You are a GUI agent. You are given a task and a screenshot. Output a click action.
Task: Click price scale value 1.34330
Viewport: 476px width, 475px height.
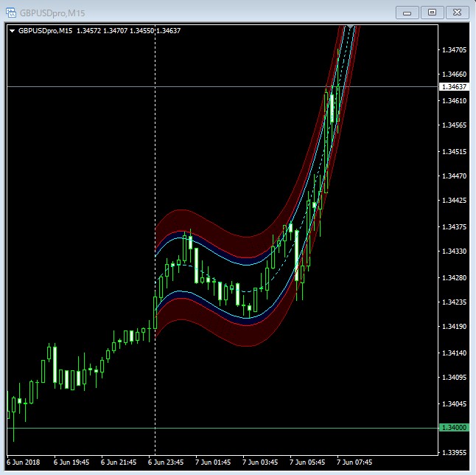coord(454,251)
